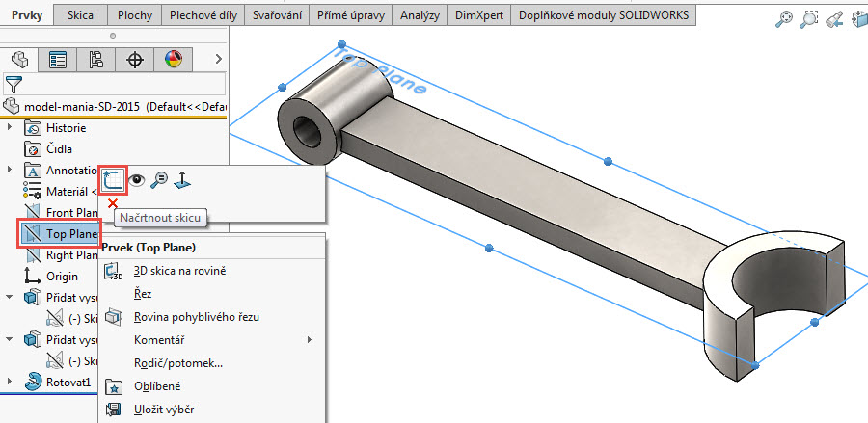Screen dimensions: 868x423
Task: Expand the Rotovat1 feature node
Action: 10,382
